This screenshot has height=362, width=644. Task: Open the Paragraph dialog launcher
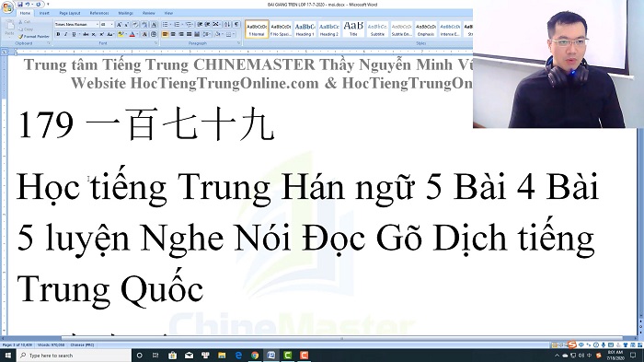click(x=238, y=42)
